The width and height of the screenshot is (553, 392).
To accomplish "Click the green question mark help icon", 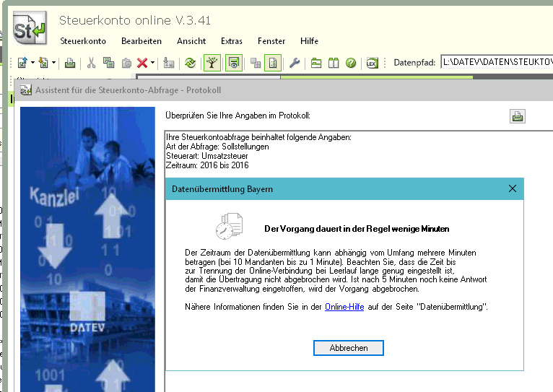I will click(x=351, y=63).
